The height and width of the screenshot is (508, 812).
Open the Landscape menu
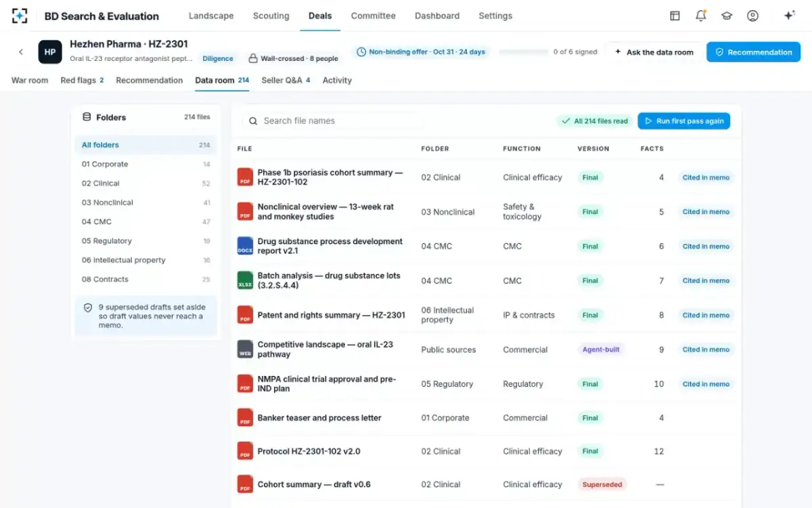[x=211, y=16]
